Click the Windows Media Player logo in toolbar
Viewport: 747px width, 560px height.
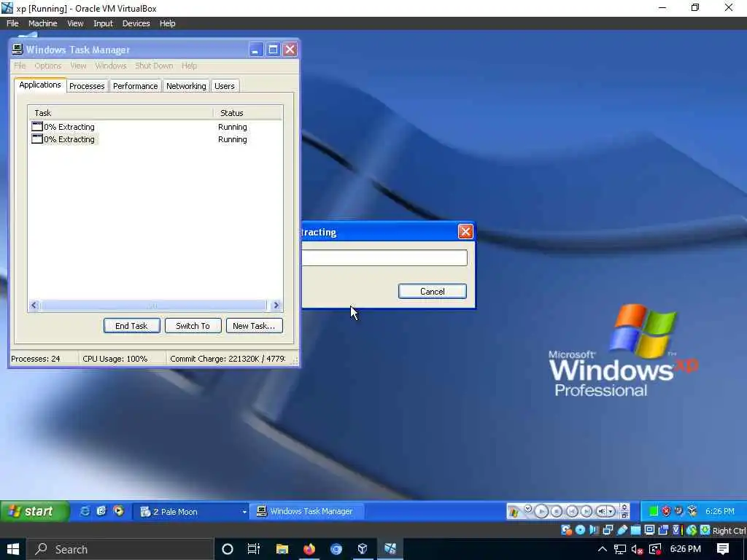coord(514,511)
